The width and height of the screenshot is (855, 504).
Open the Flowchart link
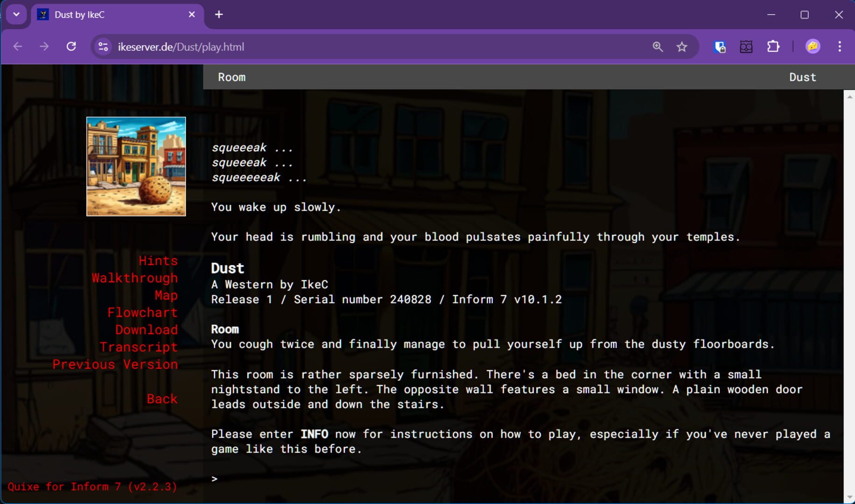(143, 312)
